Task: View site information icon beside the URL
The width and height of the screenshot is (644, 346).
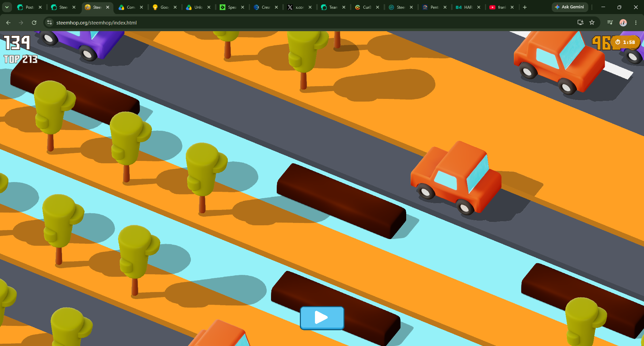Action: click(x=50, y=22)
